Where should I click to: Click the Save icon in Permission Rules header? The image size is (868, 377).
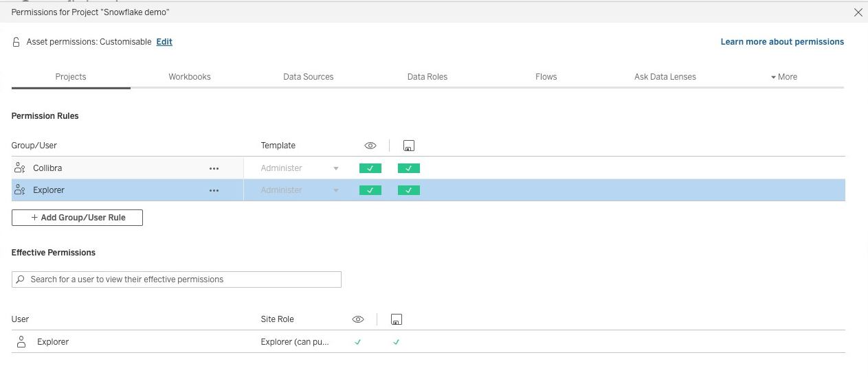click(409, 146)
